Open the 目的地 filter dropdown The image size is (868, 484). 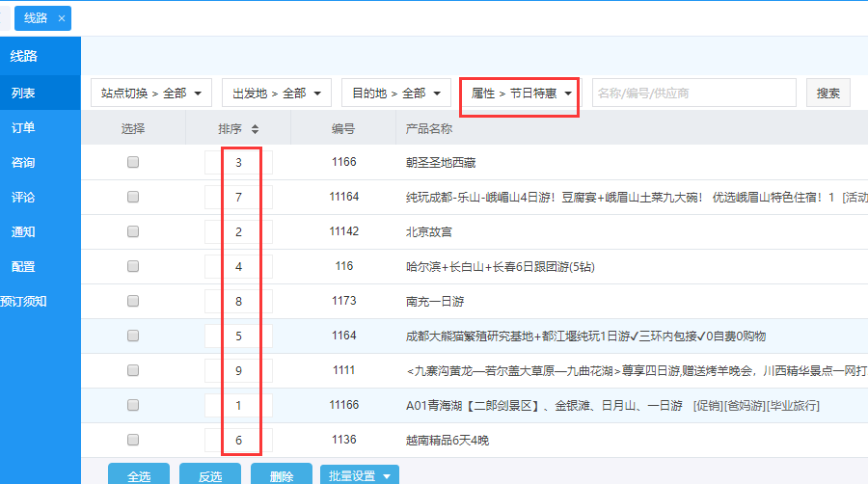click(x=395, y=94)
